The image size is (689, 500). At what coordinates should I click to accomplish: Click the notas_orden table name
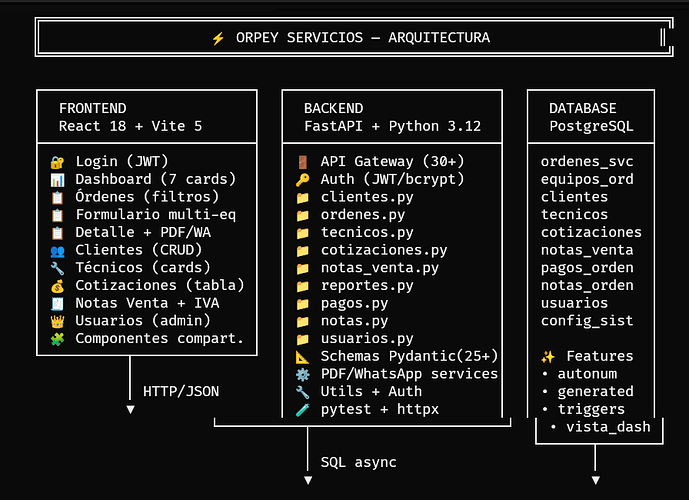[587, 286]
